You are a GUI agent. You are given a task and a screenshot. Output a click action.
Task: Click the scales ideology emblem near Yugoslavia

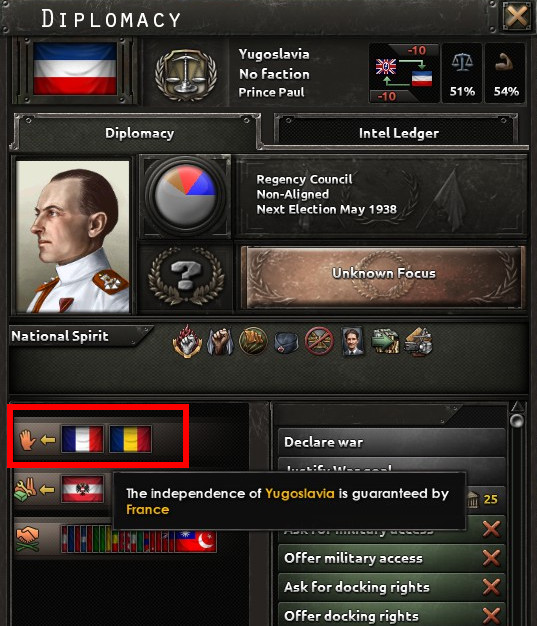pyautogui.click(x=186, y=73)
